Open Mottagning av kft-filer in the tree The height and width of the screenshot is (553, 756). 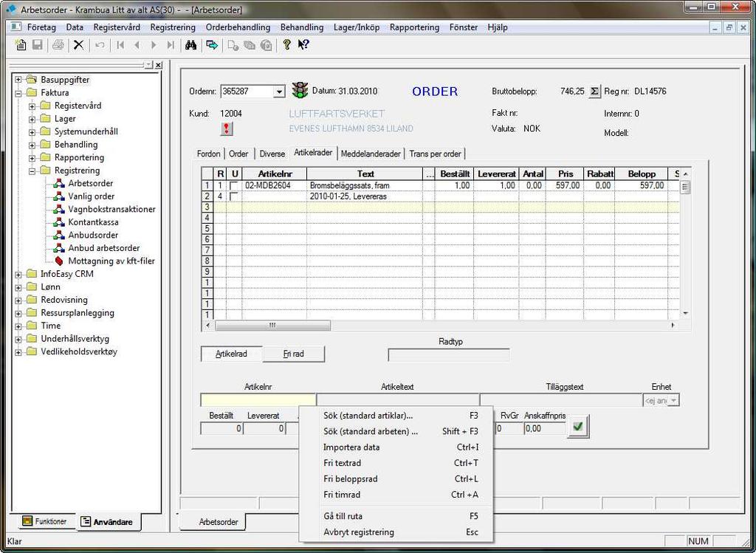click(x=111, y=261)
